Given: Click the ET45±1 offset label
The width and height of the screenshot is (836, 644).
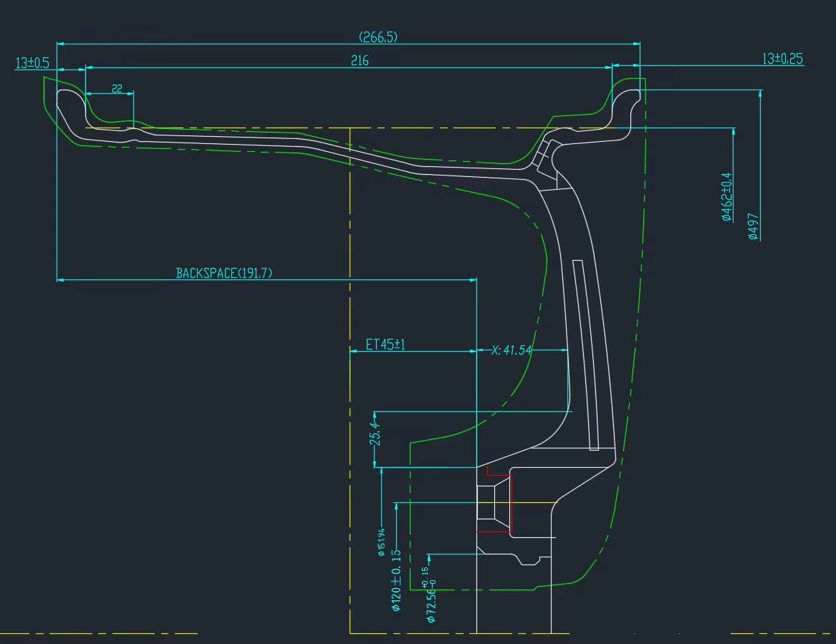Looking at the screenshot, I should [385, 345].
